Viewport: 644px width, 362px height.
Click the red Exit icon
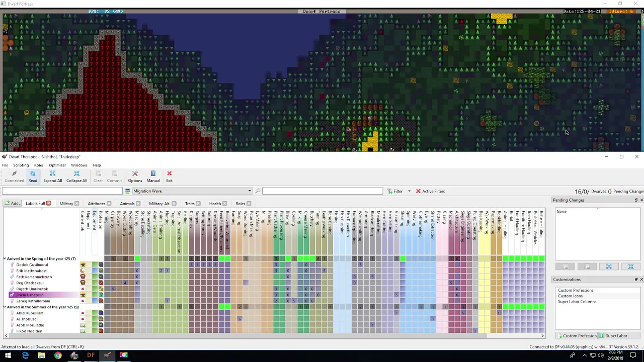coord(169,173)
